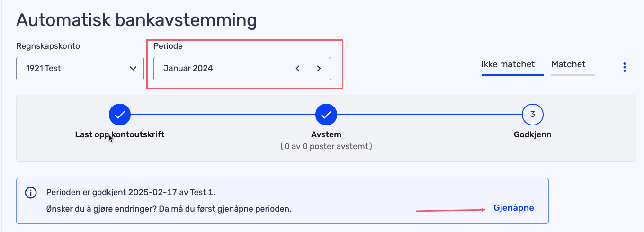Open the 1921 Test account selector

(x=80, y=68)
